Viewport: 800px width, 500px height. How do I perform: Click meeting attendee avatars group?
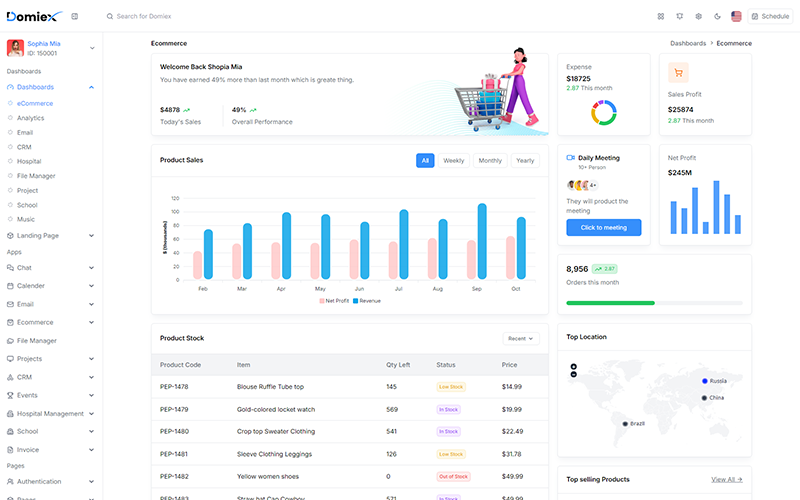pos(582,185)
